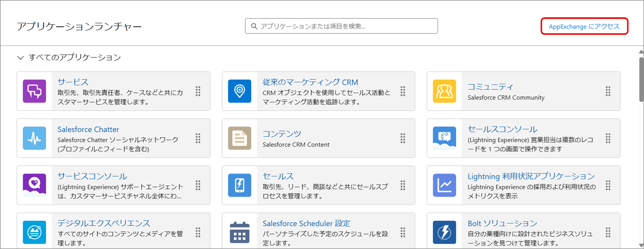Open the 従来のマーケティング CRM link

click(310, 82)
